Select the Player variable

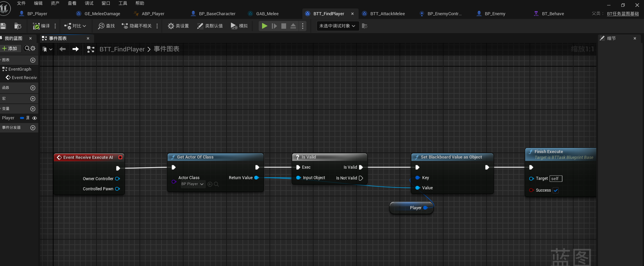(8, 118)
